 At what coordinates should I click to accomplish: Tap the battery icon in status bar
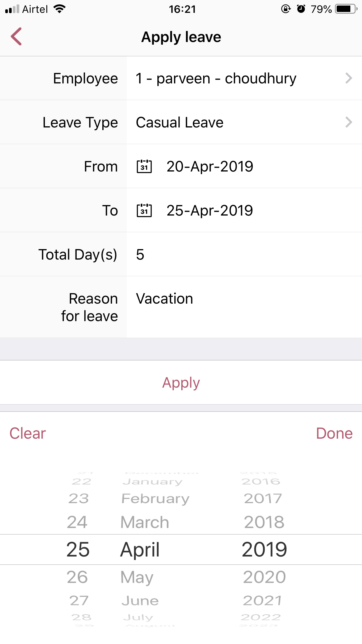point(346,9)
